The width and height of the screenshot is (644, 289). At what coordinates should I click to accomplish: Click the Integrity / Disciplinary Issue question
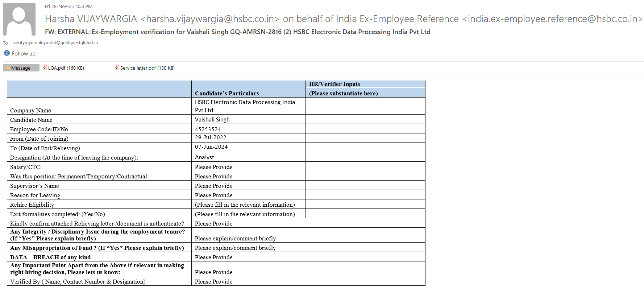(97, 235)
